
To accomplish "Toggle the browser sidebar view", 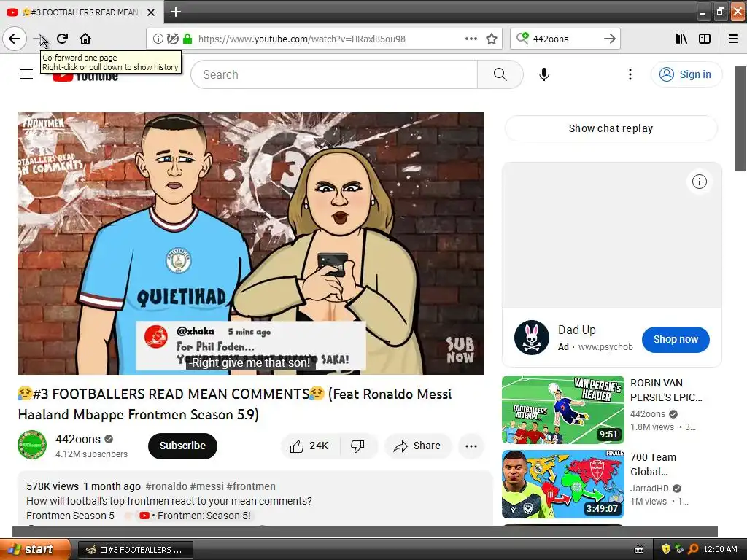I will click(705, 39).
